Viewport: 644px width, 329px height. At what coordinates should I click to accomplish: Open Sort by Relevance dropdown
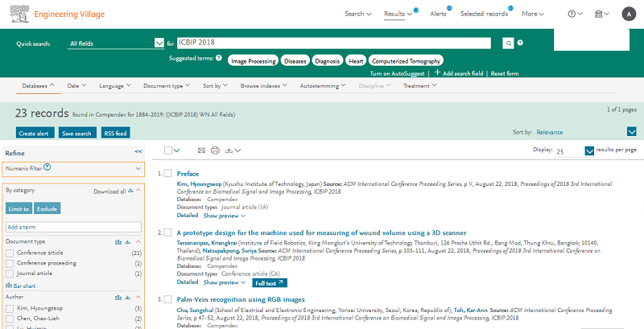click(x=631, y=132)
